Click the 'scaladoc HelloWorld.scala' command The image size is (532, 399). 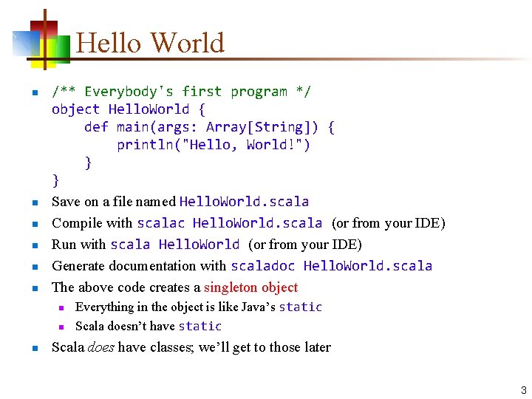[332, 266]
